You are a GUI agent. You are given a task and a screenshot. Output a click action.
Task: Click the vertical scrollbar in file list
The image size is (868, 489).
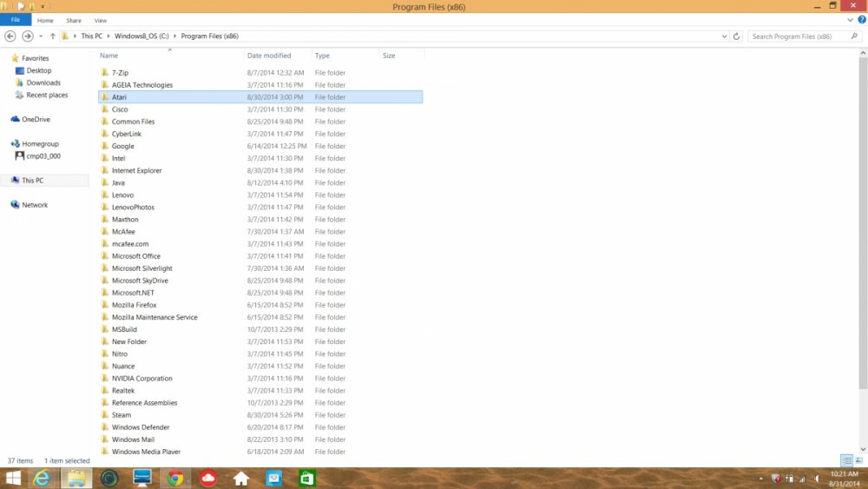coord(863,223)
